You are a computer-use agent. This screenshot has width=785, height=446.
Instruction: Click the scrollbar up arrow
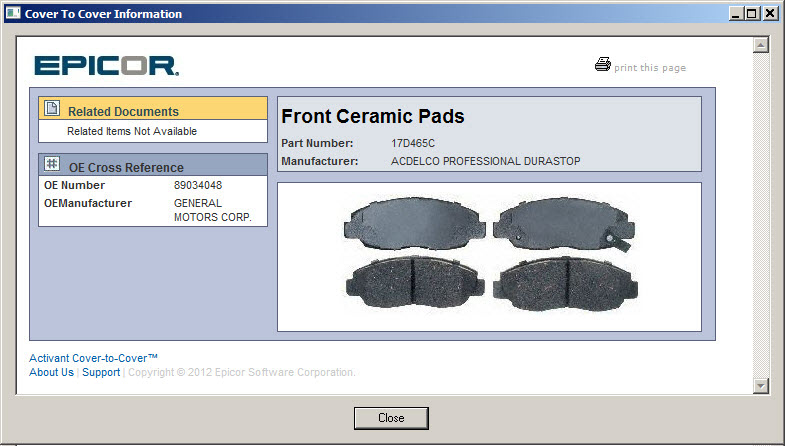(760, 45)
